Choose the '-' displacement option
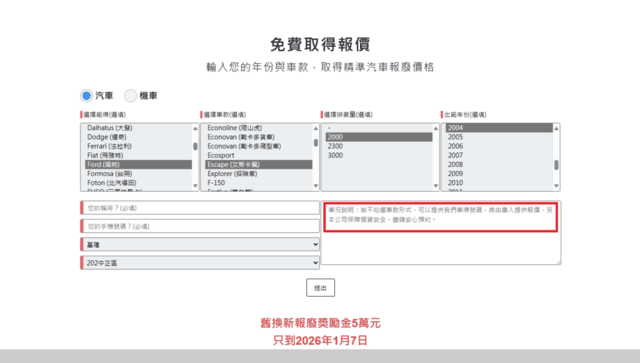The width and height of the screenshot is (640, 363). pyautogui.click(x=379, y=128)
